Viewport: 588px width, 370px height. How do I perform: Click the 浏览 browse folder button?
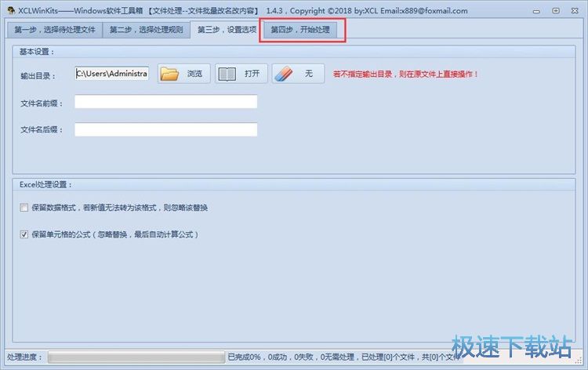[x=183, y=74]
